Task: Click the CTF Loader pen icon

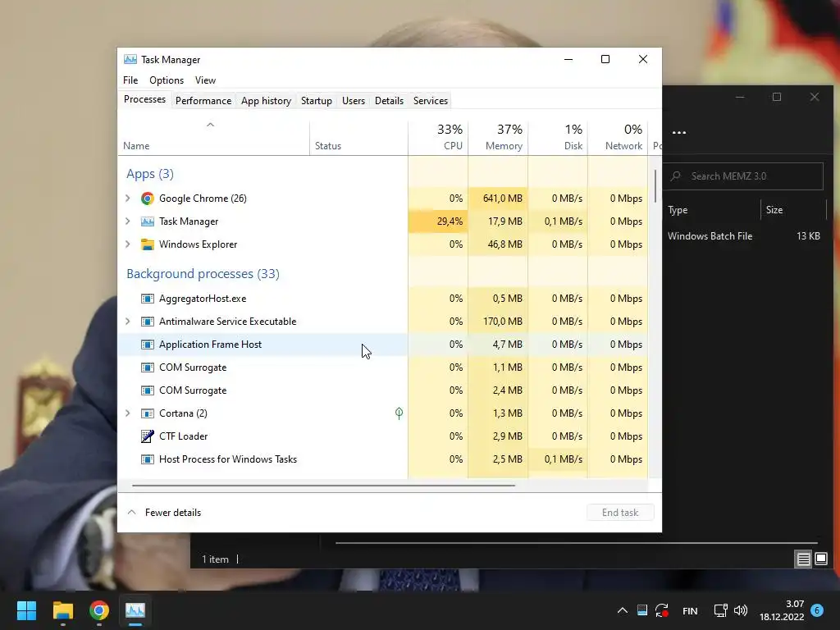Action: click(148, 436)
